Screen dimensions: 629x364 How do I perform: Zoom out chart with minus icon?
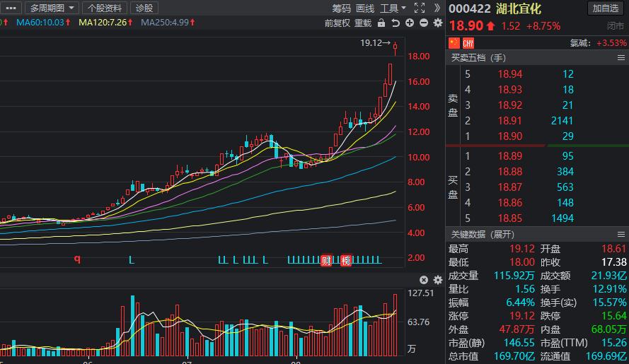pos(423,23)
